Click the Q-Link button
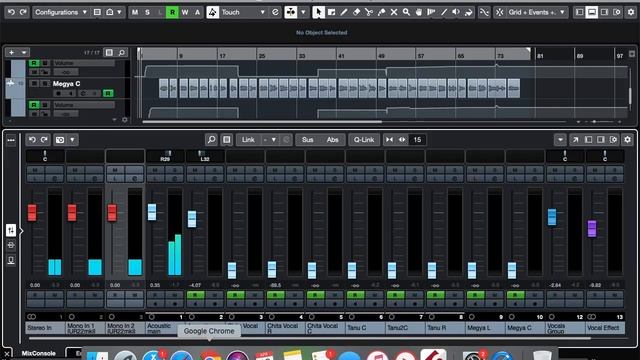 tap(364, 140)
